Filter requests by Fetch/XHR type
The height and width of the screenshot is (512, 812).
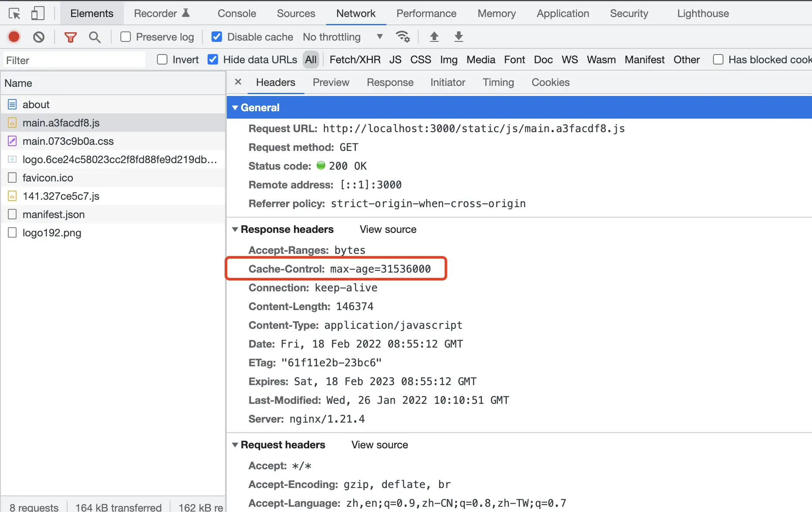(x=355, y=60)
